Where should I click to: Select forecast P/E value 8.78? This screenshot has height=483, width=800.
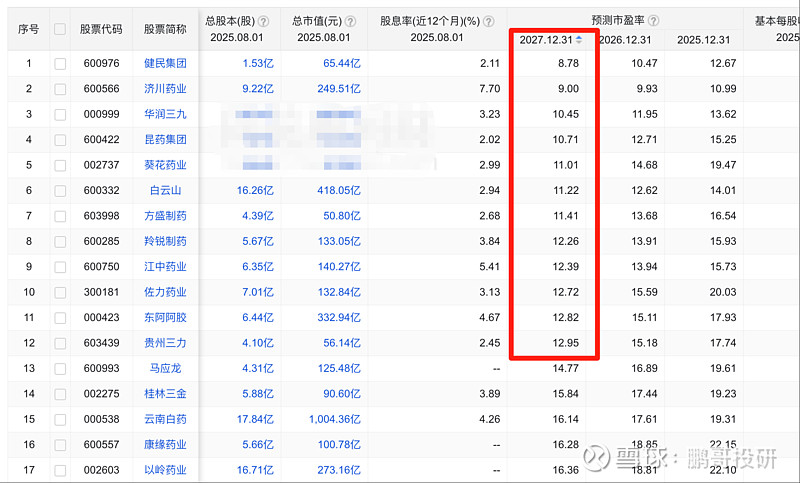click(x=568, y=63)
